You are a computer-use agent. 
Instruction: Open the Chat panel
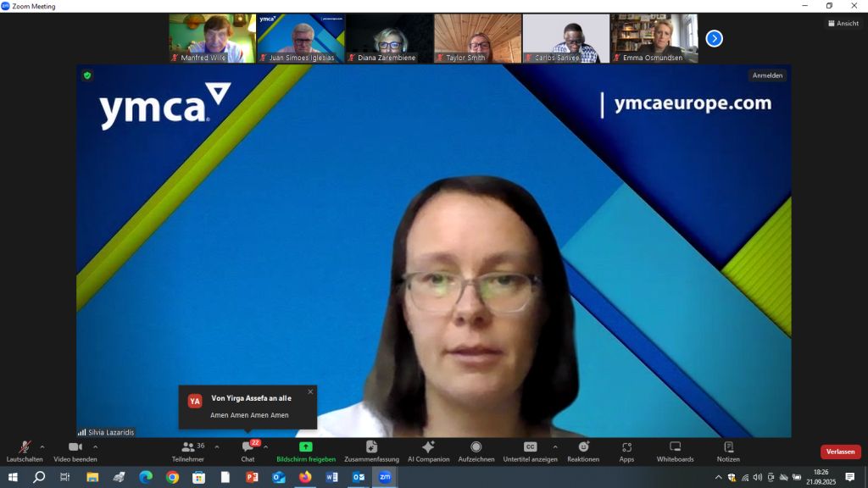tap(248, 452)
